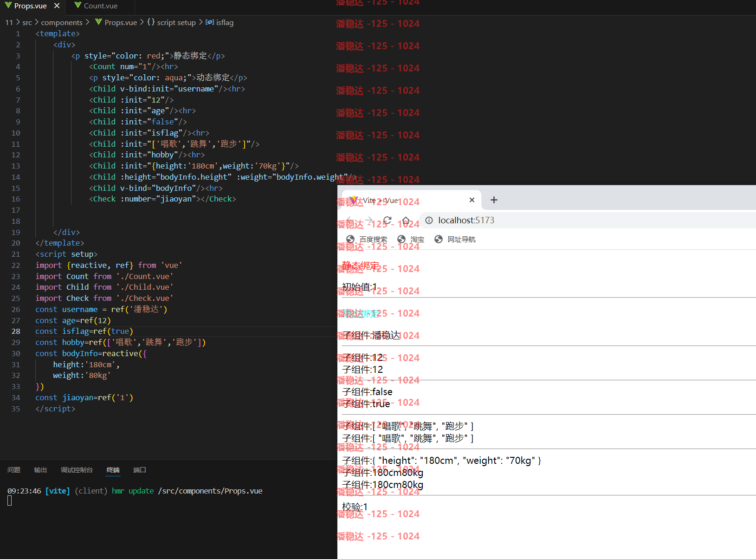This screenshot has height=559, width=756.
Task: Open the 网址导航 bookmark
Action: (455, 240)
